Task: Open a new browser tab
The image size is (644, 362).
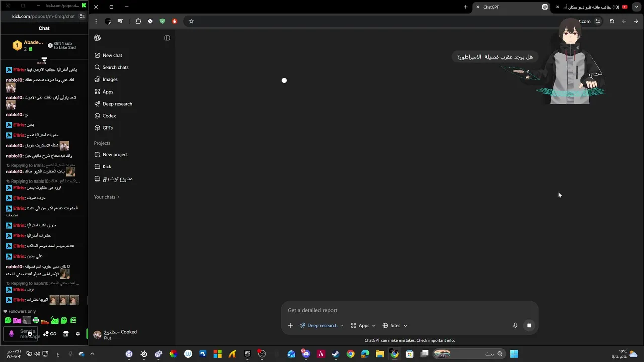Action: coord(466,7)
